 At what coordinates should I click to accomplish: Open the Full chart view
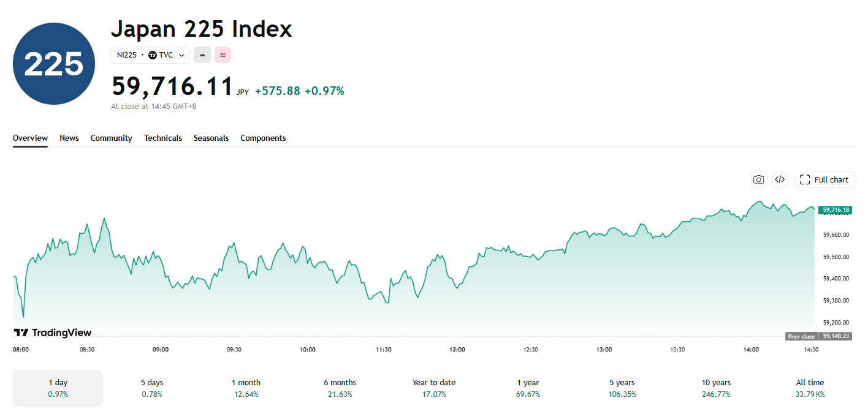coord(824,179)
